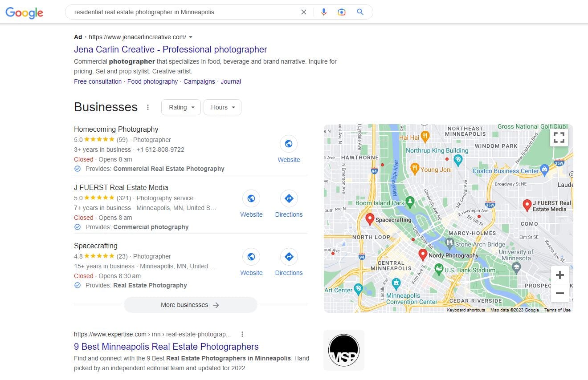Open the Hours filter dropdown
This screenshot has height=380, width=588.
pyautogui.click(x=222, y=107)
